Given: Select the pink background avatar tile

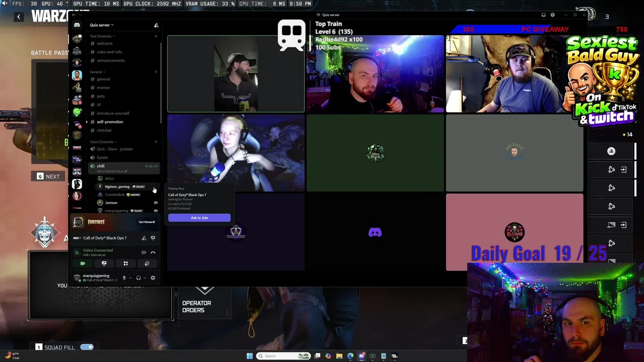Looking at the screenshot, I should 515,232.
